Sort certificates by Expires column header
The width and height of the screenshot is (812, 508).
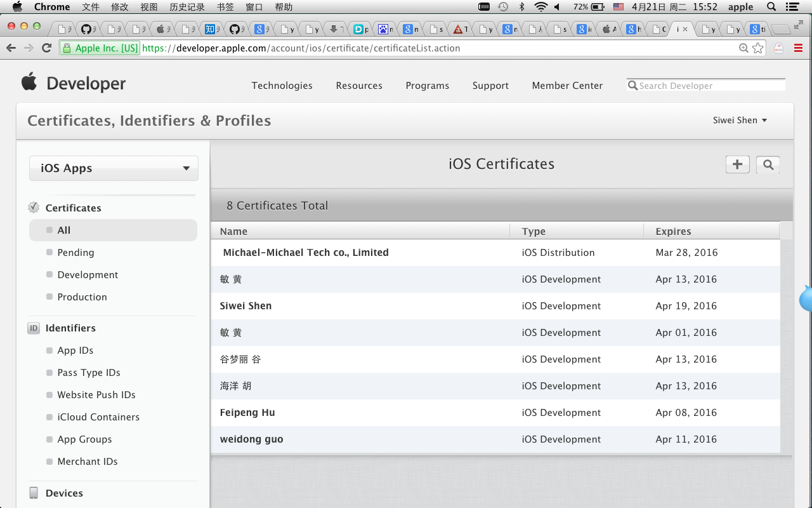(x=673, y=231)
